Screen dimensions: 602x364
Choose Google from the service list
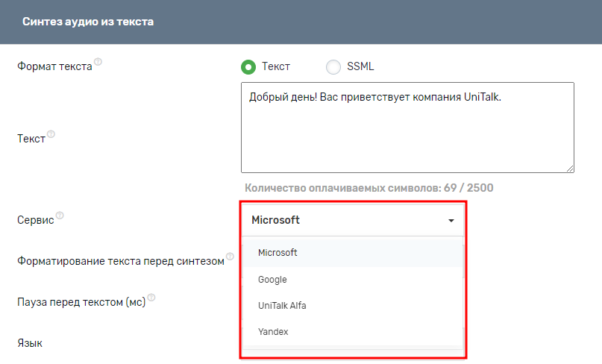[272, 280]
